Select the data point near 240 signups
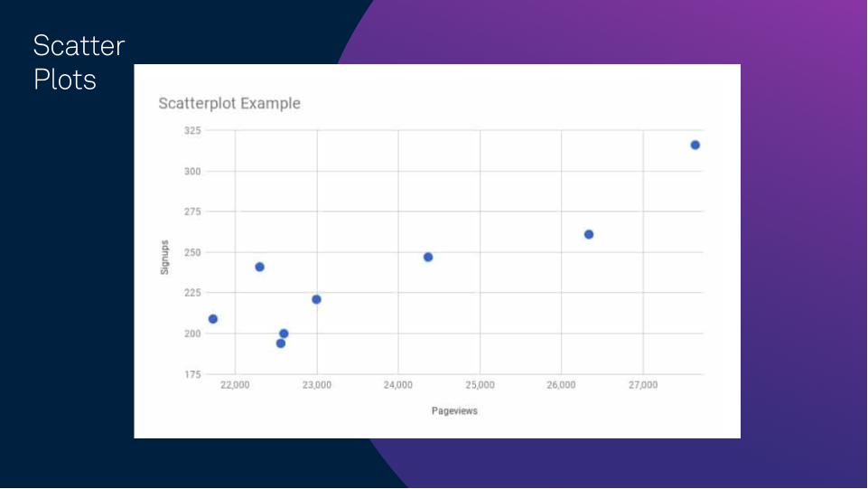The height and width of the screenshot is (489, 868). coord(259,267)
